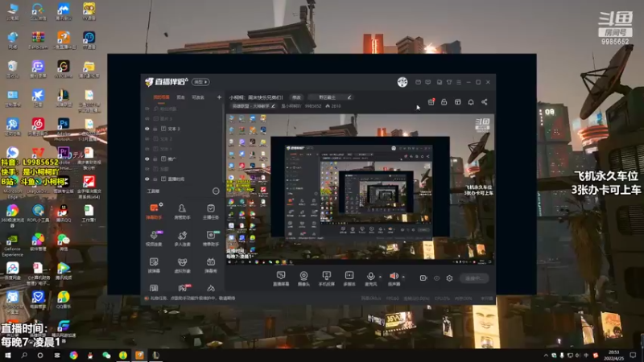This screenshot has height=362, width=644.
Task: Toggle the lock icon on 文本 3 layer
Action: coord(155,129)
